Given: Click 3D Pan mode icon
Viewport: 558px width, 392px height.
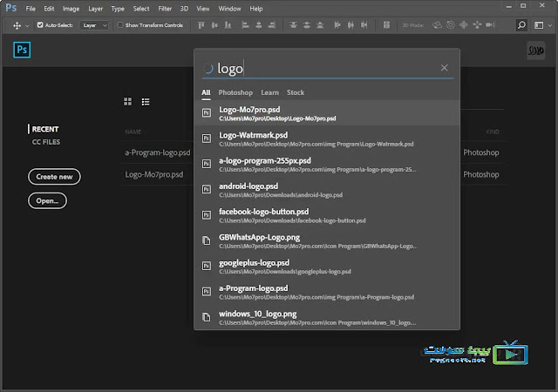Looking at the screenshot, I should 464,25.
